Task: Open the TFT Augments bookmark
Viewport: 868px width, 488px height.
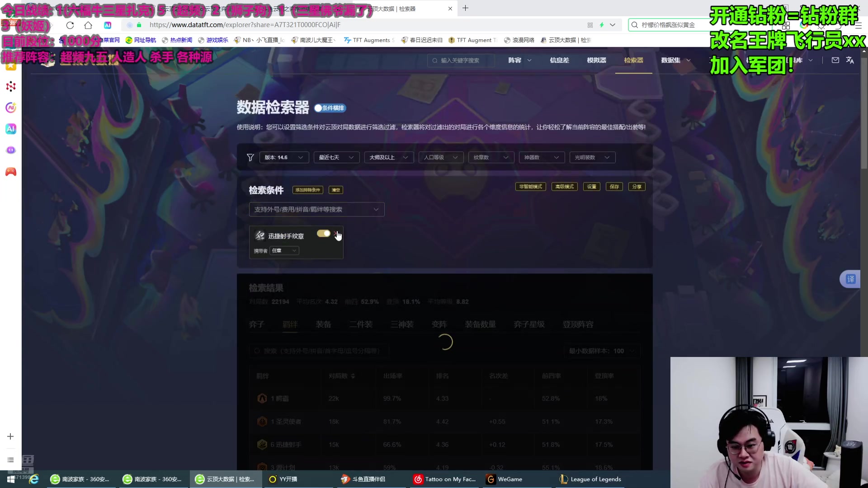Action: click(369, 40)
